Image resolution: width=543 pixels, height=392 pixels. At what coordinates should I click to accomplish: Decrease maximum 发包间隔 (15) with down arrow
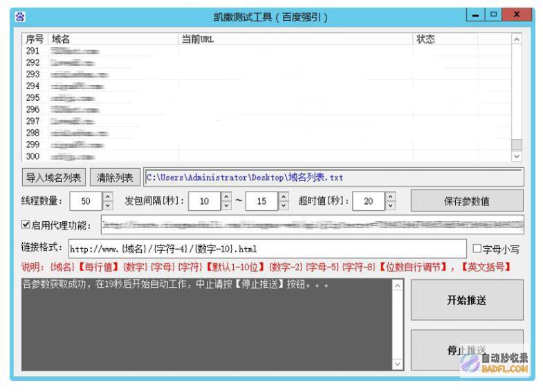[284, 205]
